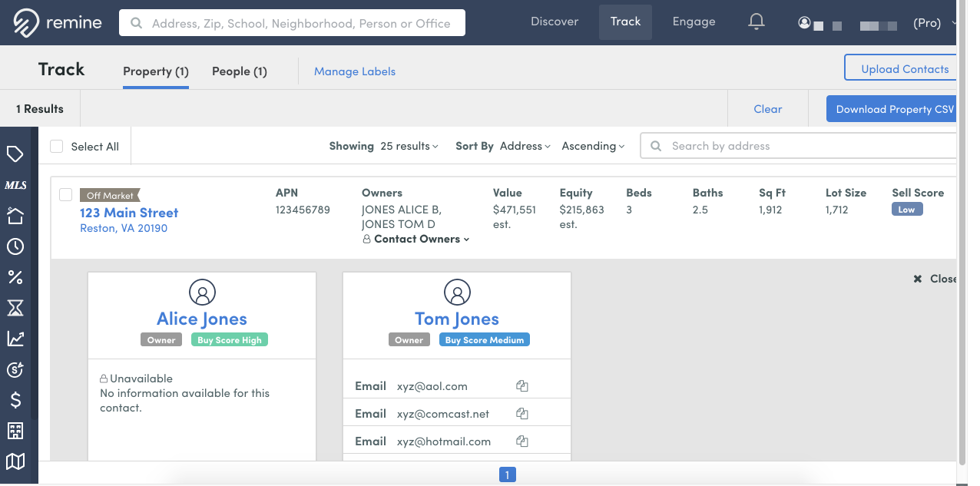Click Download Property CSV
Image resolution: width=980 pixels, height=486 pixels.
[x=892, y=109]
